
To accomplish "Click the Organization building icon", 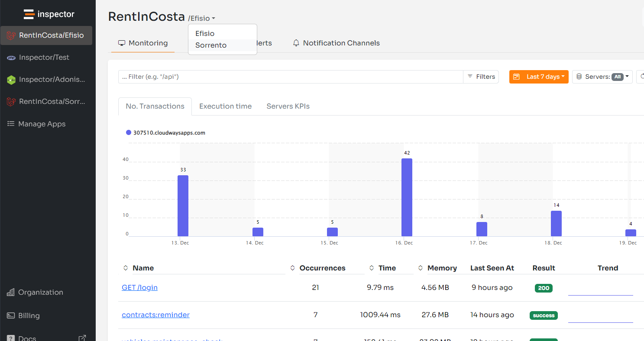I will 11,293.
